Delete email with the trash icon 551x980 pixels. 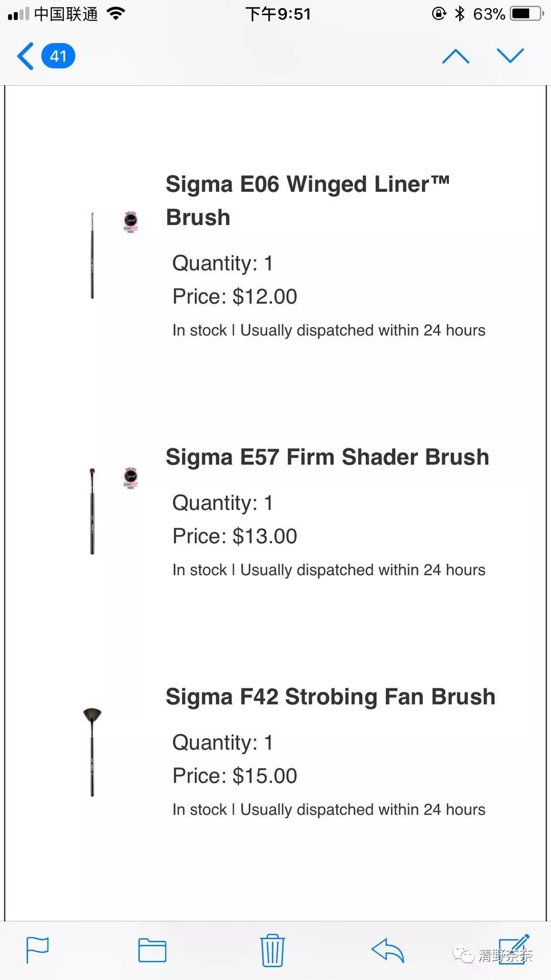[x=272, y=950]
